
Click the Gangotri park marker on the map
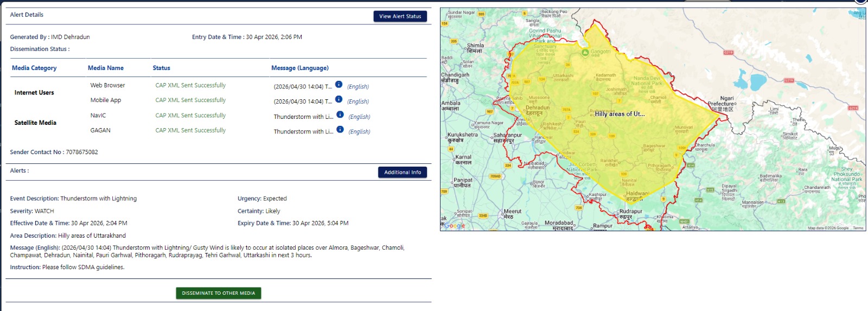(585, 53)
